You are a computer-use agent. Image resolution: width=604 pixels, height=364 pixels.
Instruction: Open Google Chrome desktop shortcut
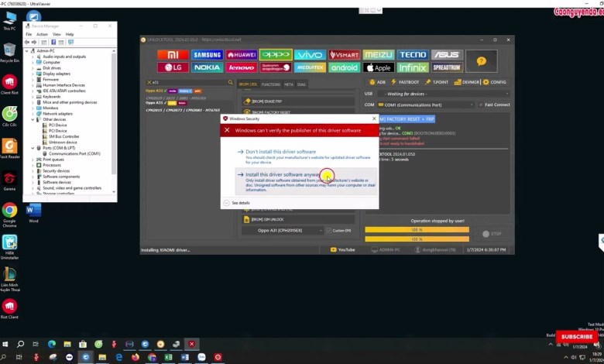coord(9,215)
